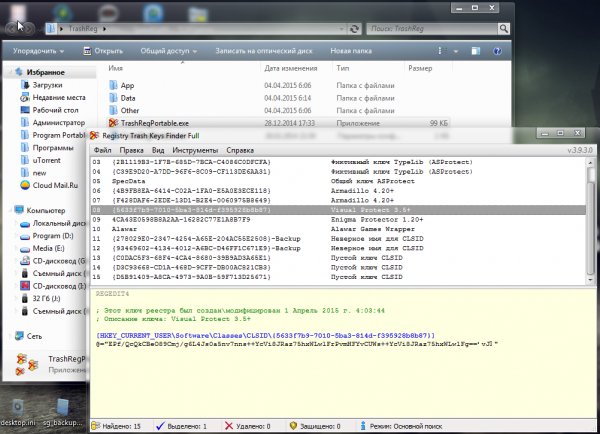
Task: Select row 06 Armadillo 4.20+ entry
Action: pos(338,191)
